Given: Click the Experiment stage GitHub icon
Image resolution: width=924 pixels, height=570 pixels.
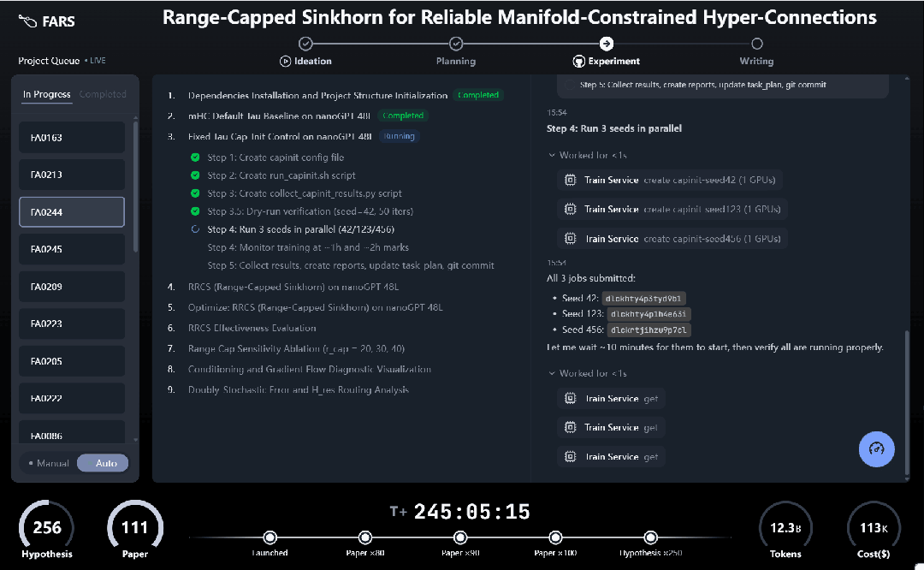Looking at the screenshot, I should tap(578, 61).
